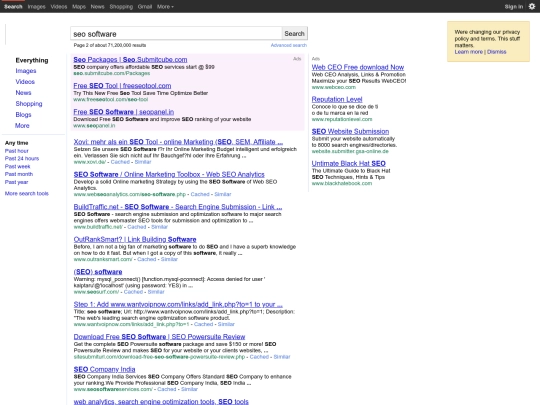Open 'OutRankSmart? | Link Building Software' result
Viewport: 540px width, 405px height.
tap(135, 239)
